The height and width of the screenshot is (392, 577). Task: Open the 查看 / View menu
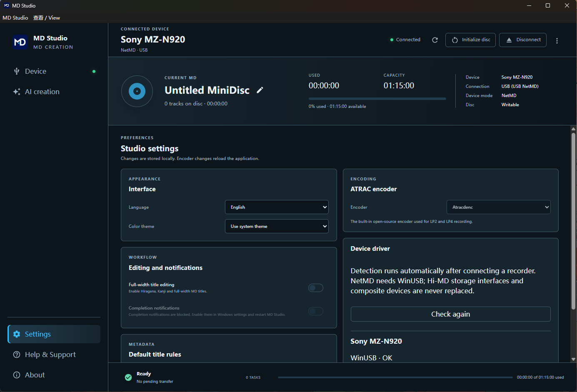point(47,17)
